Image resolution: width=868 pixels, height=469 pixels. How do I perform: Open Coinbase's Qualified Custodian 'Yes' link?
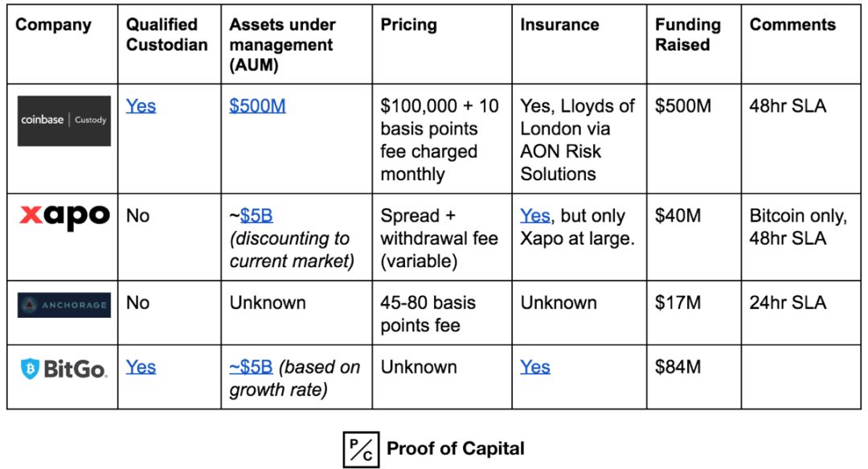[141, 106]
